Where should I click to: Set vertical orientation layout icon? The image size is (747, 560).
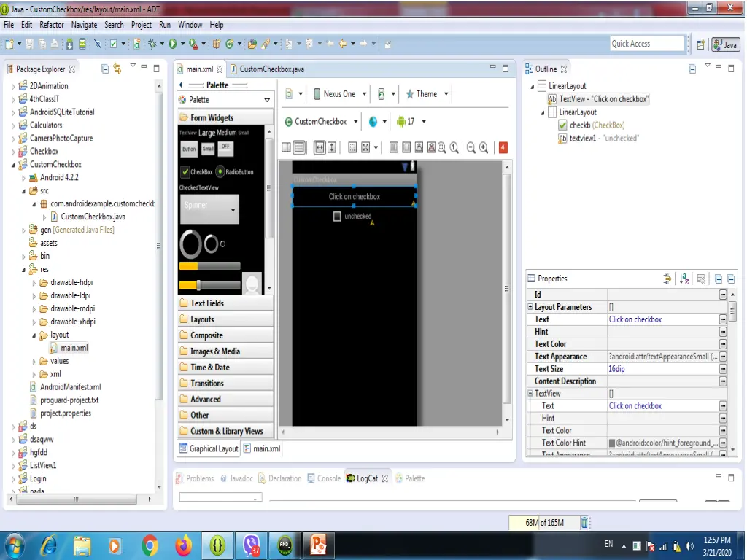pyautogui.click(x=299, y=147)
